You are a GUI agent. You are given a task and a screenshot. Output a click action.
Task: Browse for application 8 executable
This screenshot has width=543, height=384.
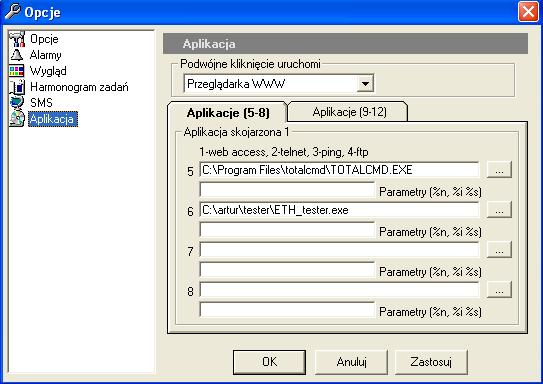tap(499, 289)
